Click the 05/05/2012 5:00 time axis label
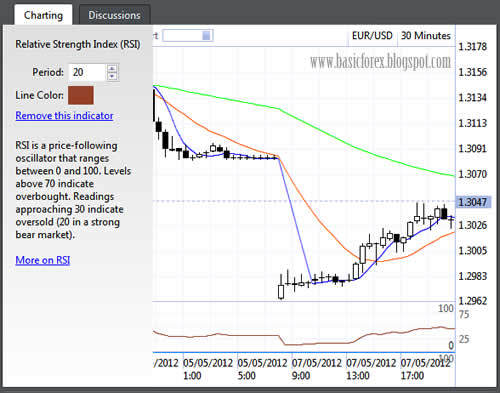This screenshot has height=393, width=500. pos(262,369)
